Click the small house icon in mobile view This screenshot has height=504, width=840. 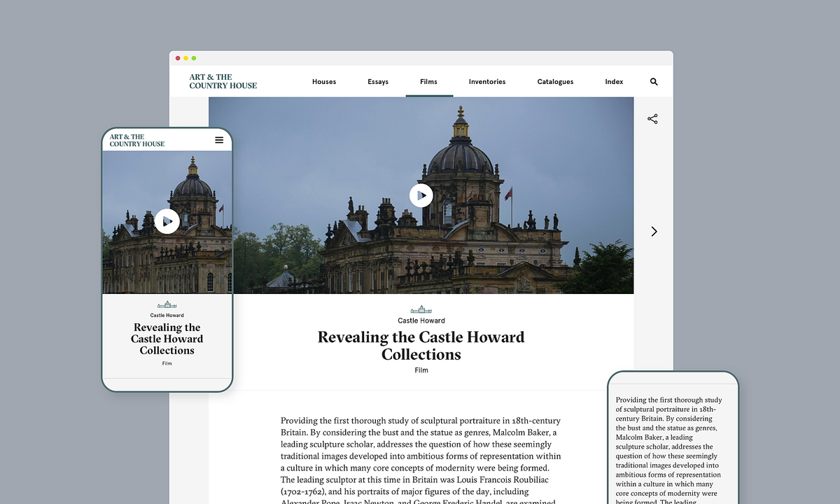167,304
